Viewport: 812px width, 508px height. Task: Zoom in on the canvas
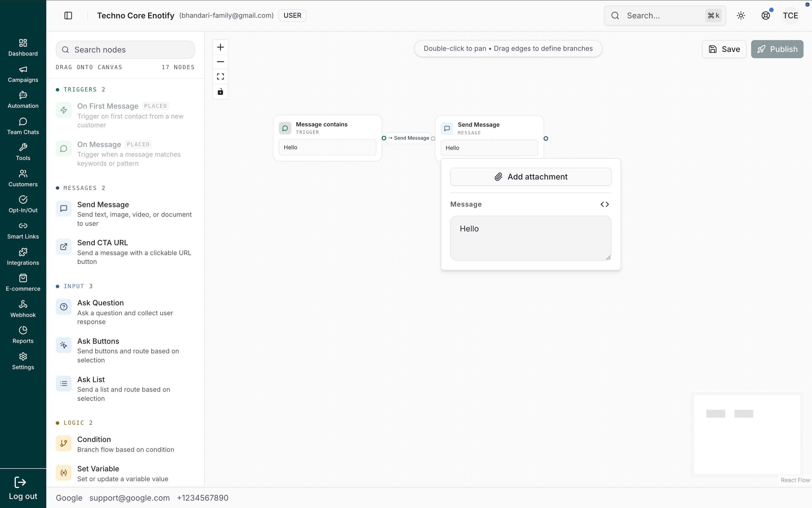click(x=220, y=47)
